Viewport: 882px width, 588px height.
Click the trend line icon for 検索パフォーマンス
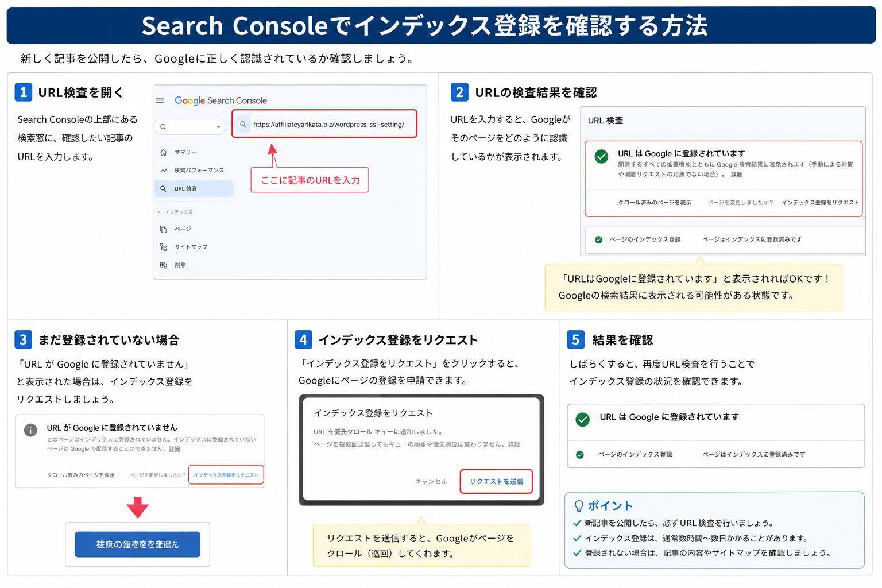pos(164,171)
